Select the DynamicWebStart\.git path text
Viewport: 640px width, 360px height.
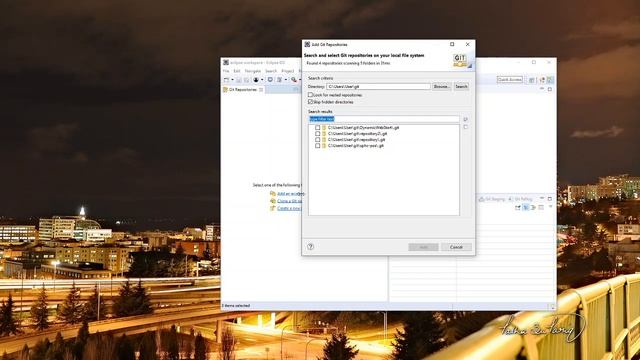(363, 128)
